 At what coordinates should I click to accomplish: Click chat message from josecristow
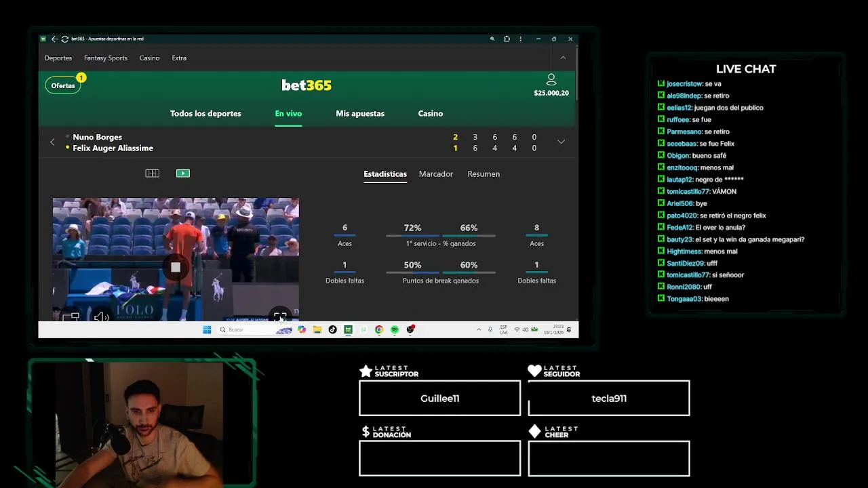pyautogui.click(x=690, y=84)
